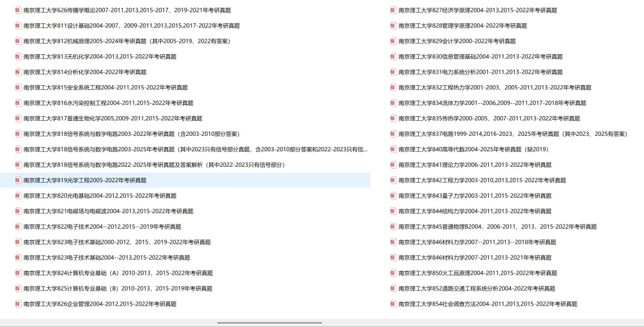The image size is (644, 327).
Task: Select file name 南京理工大学821电磁场与电磁波 考研真题
Action: point(109,211)
